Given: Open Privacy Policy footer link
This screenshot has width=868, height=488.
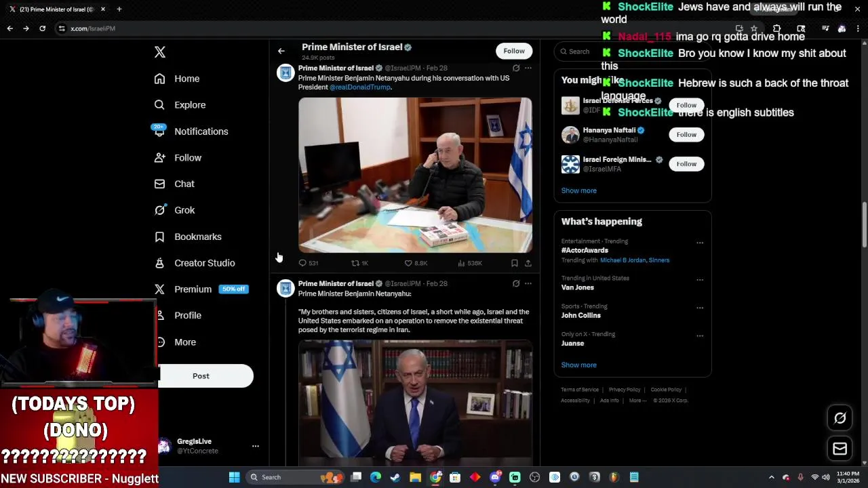Looking at the screenshot, I should 625,390.
